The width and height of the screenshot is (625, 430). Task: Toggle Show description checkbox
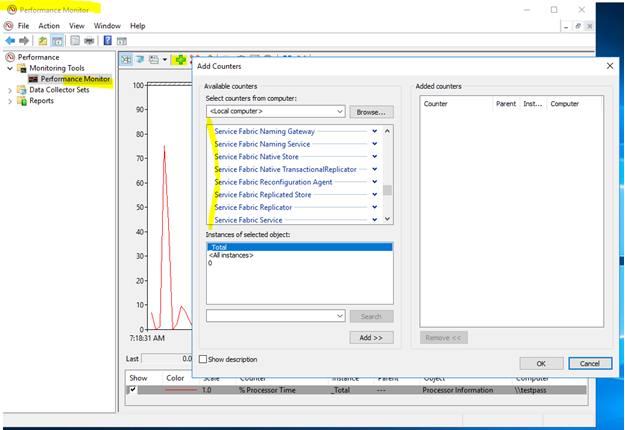pos(203,359)
